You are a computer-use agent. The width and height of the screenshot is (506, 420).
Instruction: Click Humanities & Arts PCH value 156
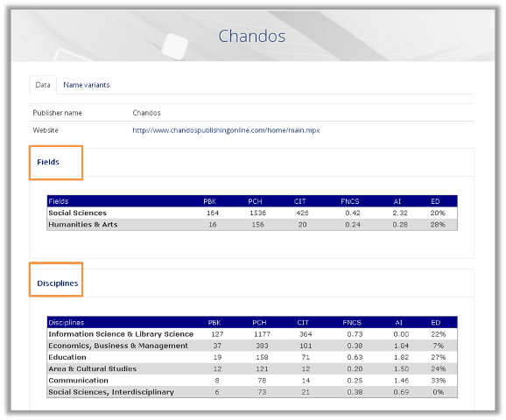258,225
